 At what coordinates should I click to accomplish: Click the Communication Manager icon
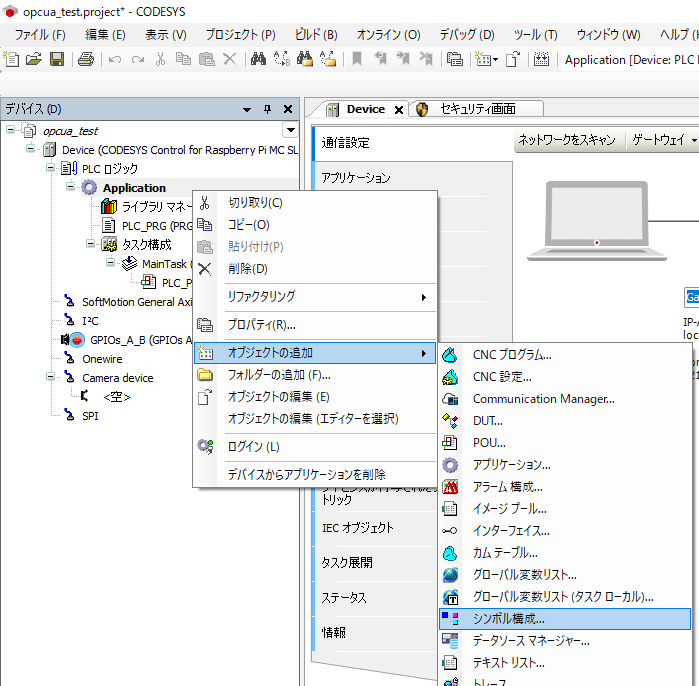(450, 399)
